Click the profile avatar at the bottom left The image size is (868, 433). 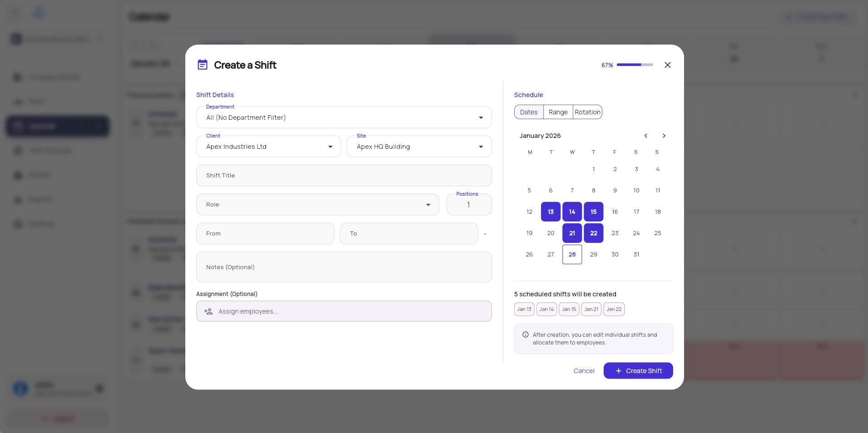[20, 388]
